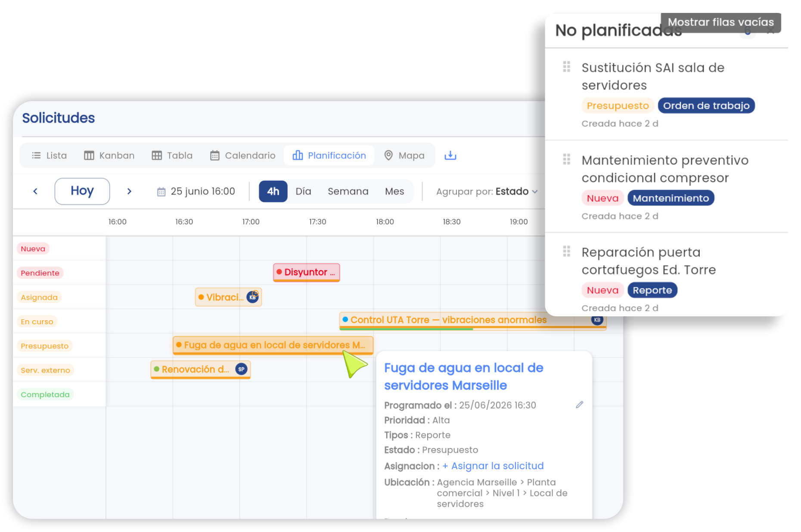This screenshot has height=532, width=801.
Task: Grab the drag handle of Mantenimiento preventivo card
Action: (566, 159)
